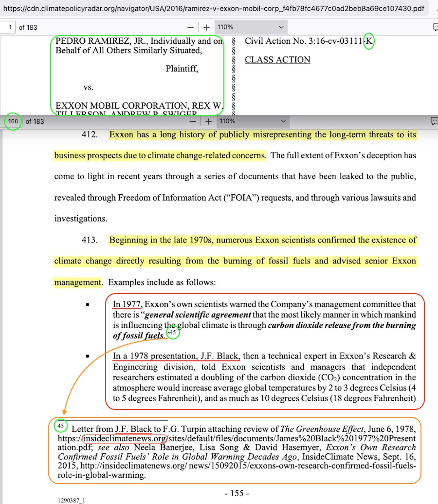Click superscript 45 after 'of fossil fuels'
This screenshot has height=504, width=438.
(x=172, y=333)
